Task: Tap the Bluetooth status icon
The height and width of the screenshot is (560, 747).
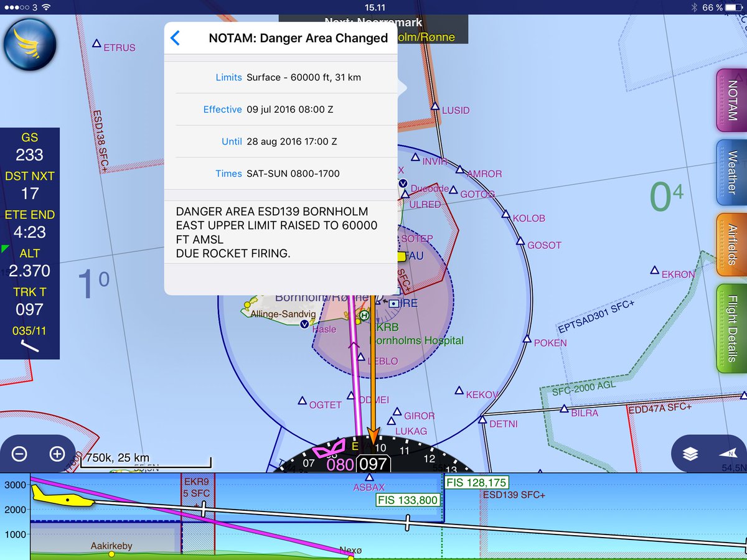Action: pyautogui.click(x=695, y=7)
